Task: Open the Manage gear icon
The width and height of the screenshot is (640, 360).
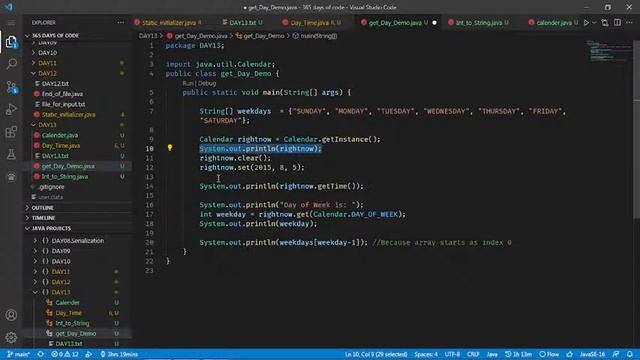Action: 11,337
